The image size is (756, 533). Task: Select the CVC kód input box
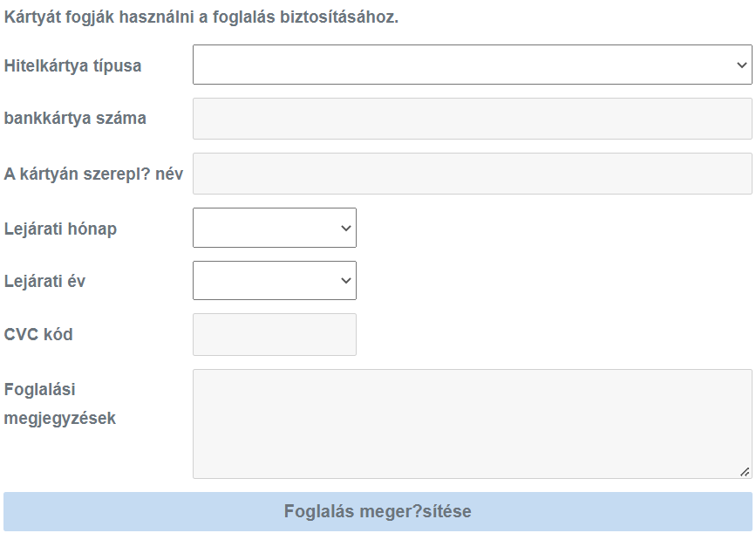[x=274, y=334]
